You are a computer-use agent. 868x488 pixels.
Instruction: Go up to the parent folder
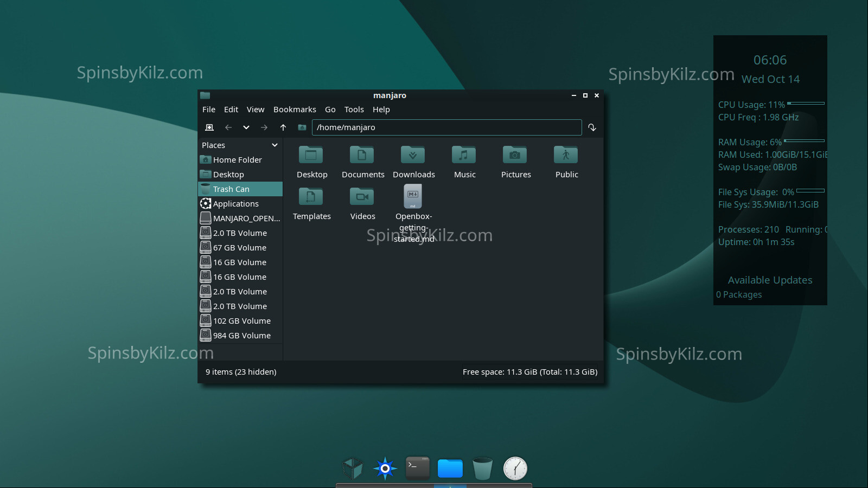283,127
